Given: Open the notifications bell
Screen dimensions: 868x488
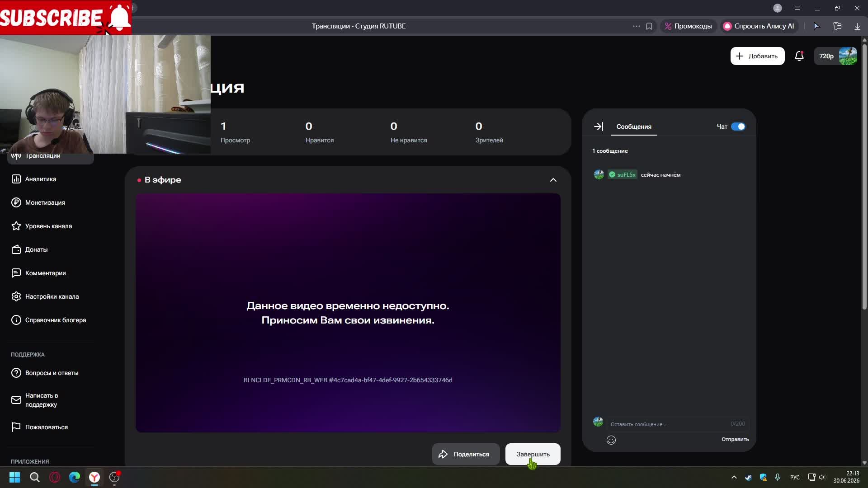Looking at the screenshot, I should pos(799,56).
